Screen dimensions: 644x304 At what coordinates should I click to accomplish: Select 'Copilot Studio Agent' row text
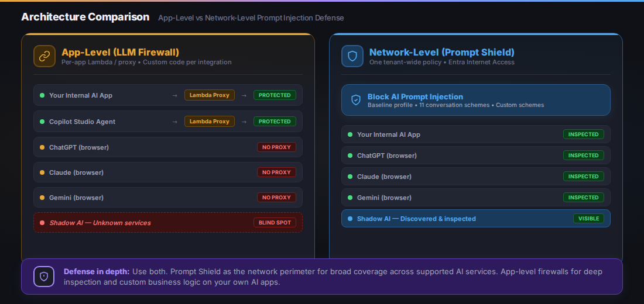(82, 122)
